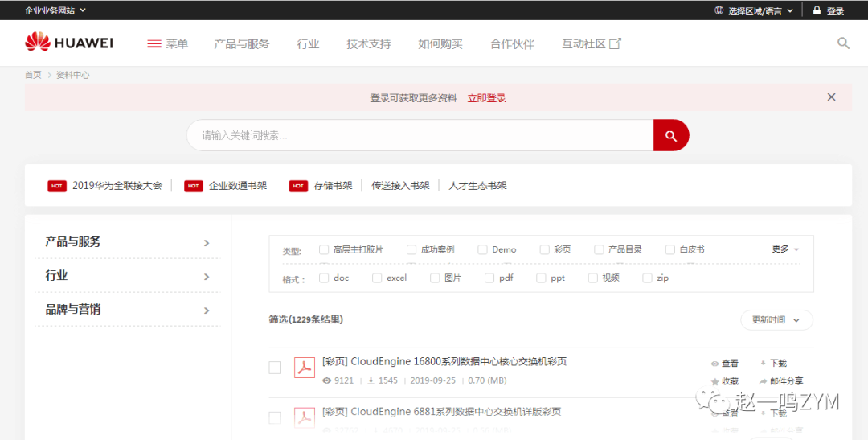Focus the keyword search input field

pyautogui.click(x=420, y=135)
